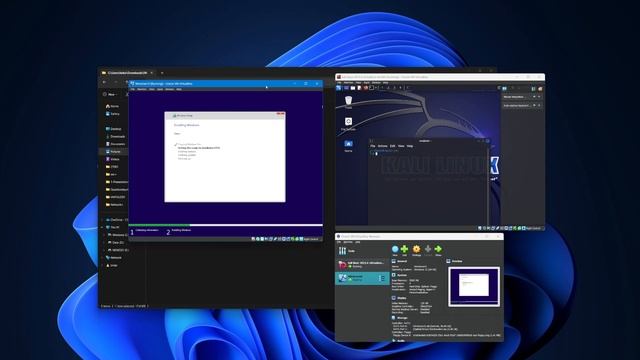Click the Kali dragon menu icon in panel
The width and height of the screenshot is (640, 360).
pyautogui.click(x=339, y=88)
